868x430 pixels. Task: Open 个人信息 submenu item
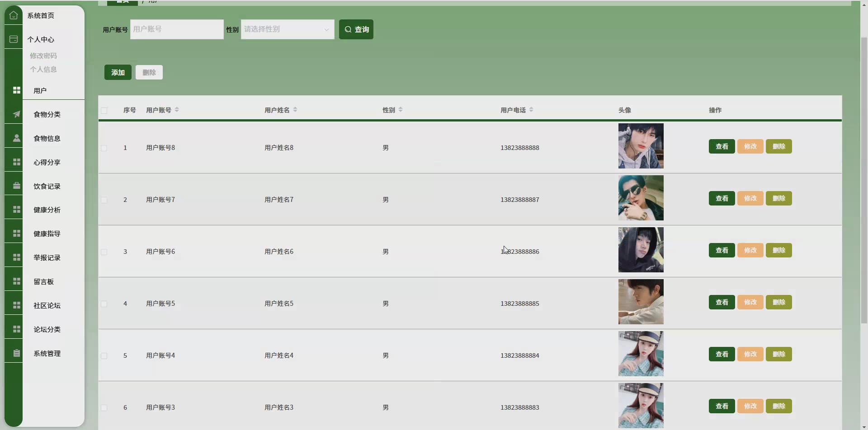(43, 69)
